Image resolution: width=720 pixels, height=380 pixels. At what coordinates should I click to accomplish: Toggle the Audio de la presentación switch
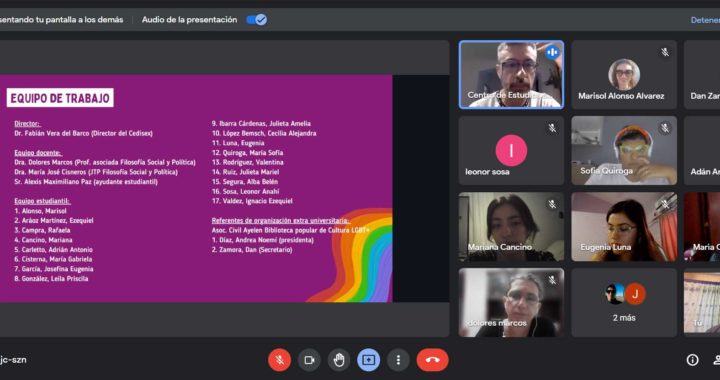[256, 20]
